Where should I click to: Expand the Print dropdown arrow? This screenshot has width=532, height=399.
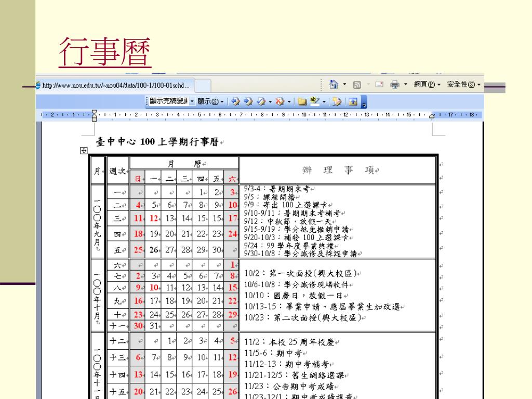click(x=405, y=84)
